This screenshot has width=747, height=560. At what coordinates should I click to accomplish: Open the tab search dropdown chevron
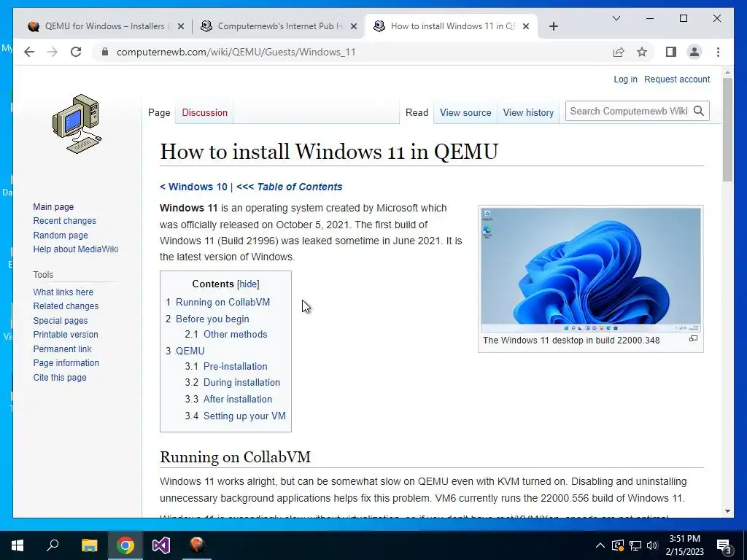616,18
